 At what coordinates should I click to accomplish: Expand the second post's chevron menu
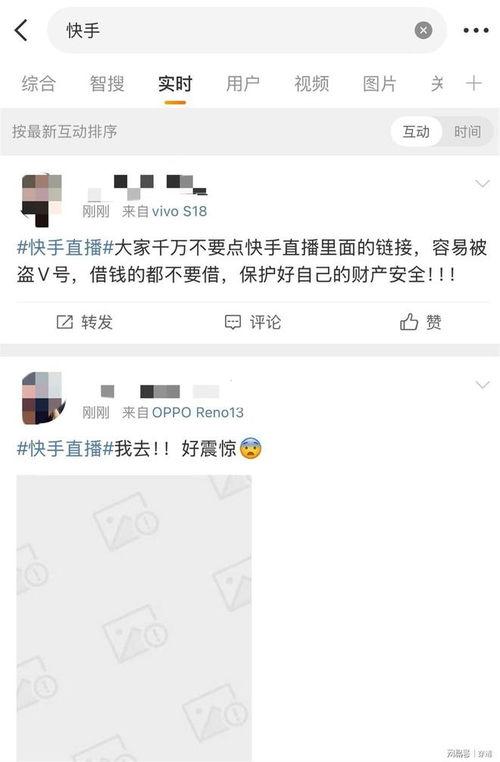click(482, 385)
